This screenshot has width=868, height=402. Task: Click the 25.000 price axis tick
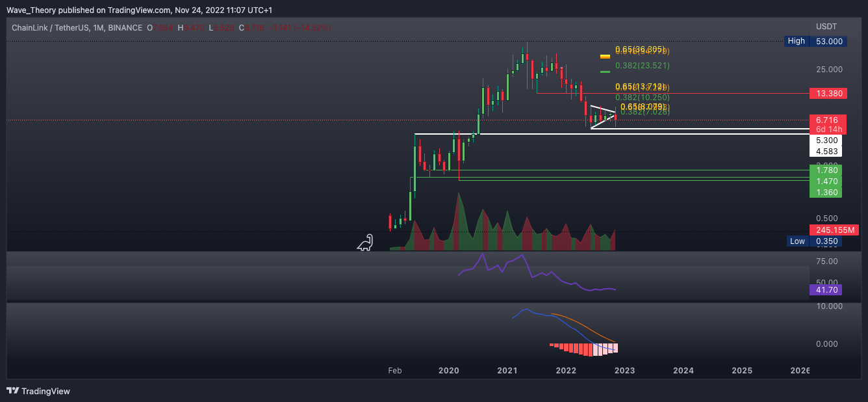click(x=830, y=70)
